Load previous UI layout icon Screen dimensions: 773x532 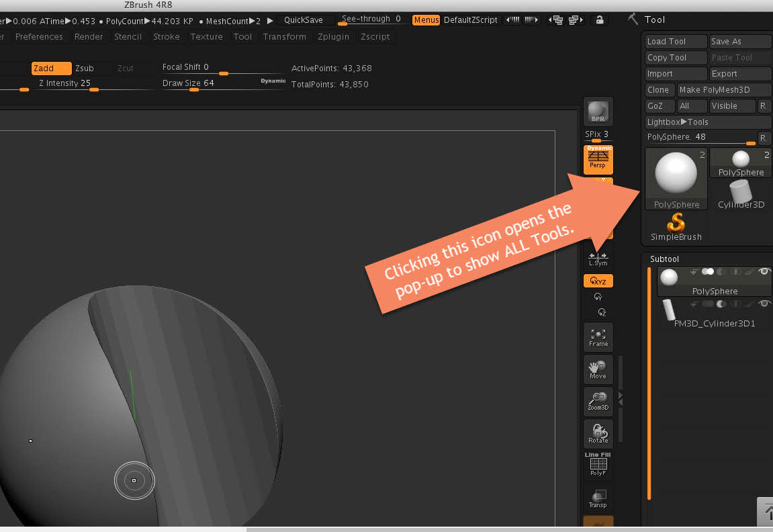click(x=555, y=20)
